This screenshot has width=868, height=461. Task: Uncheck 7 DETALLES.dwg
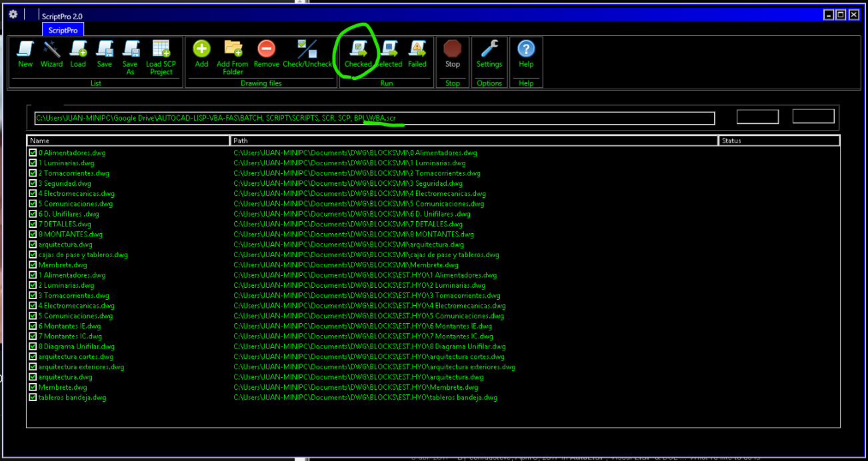33,224
